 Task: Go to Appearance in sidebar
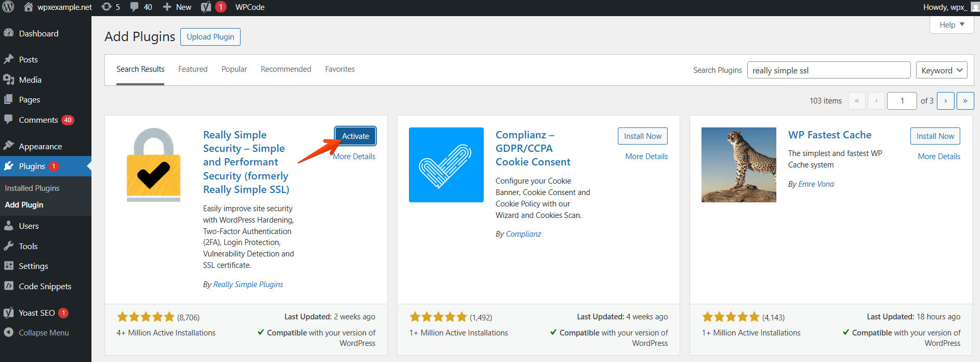40,146
